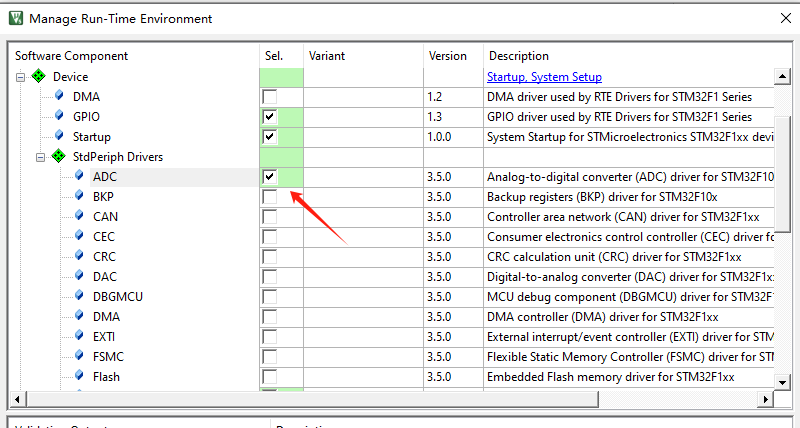This screenshot has height=428, width=800.
Task: Click the blue icon beside ADC
Action: coord(79,175)
